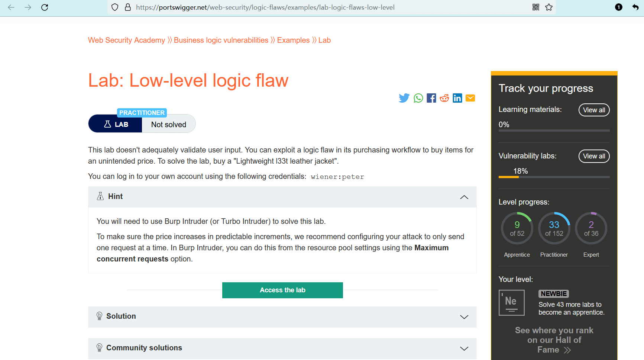Image resolution: width=644 pixels, height=360 pixels.
Task: Click the Lab breadcrumb link
Action: (324, 40)
